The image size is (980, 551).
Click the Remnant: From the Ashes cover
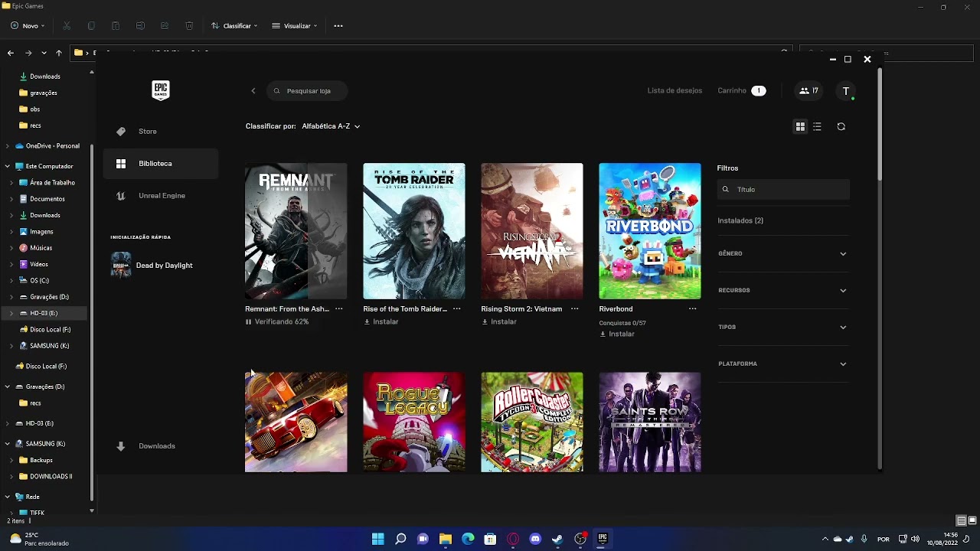tap(296, 231)
